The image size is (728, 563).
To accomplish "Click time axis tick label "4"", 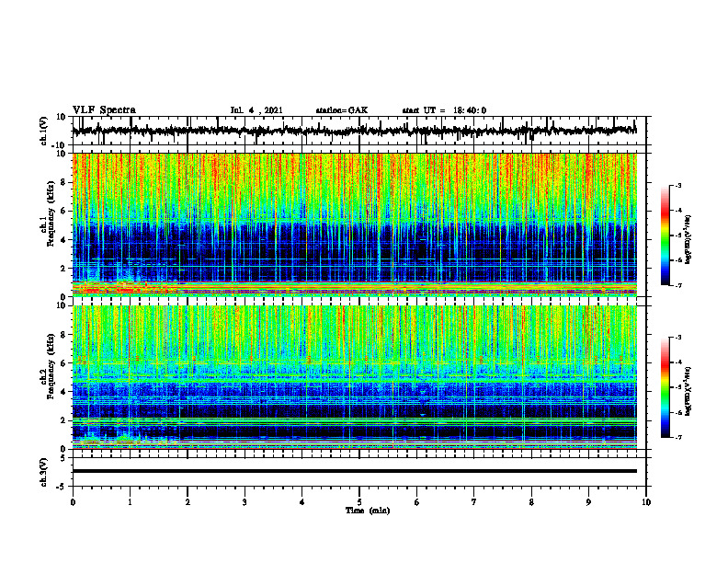I will click(302, 502).
